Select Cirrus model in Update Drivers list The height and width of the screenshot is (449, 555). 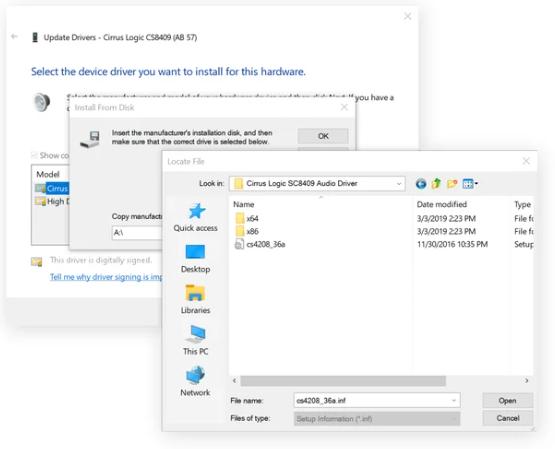tap(51, 188)
